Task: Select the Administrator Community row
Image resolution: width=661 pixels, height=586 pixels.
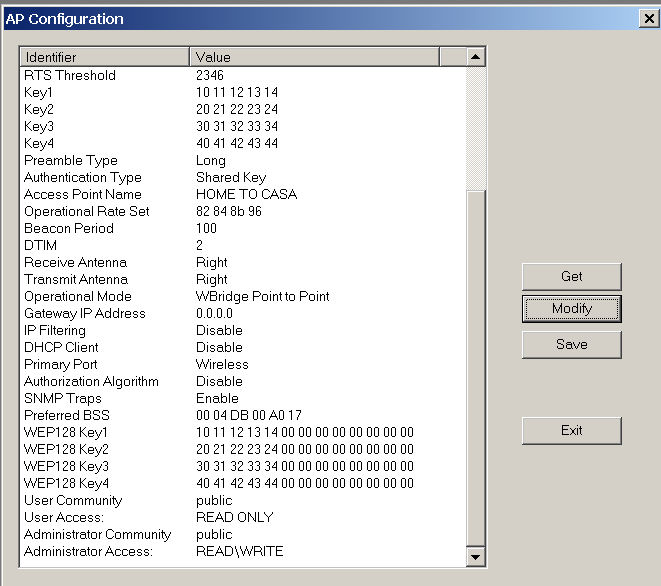Action: pyautogui.click(x=243, y=534)
